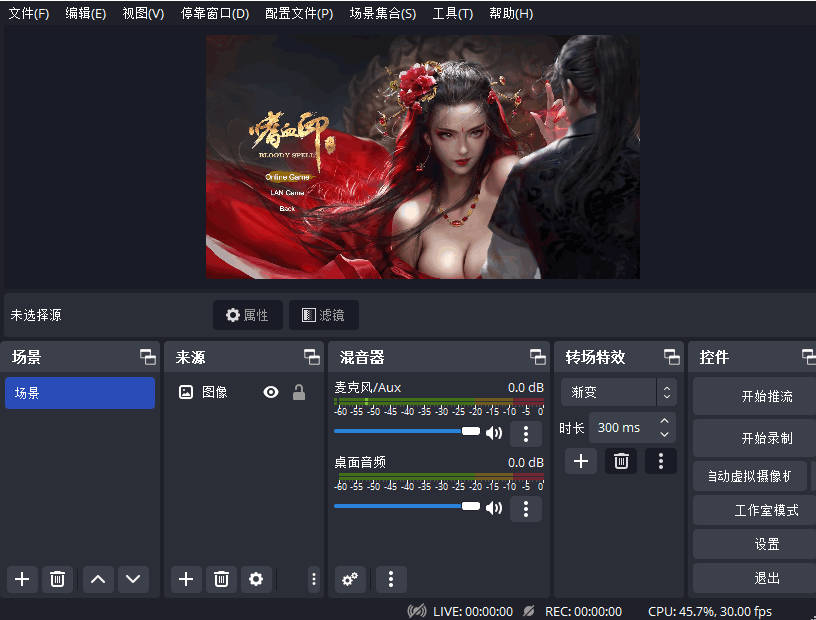The image size is (816, 620).
Task: Open the 场景集合(S) menu
Action: pos(383,14)
